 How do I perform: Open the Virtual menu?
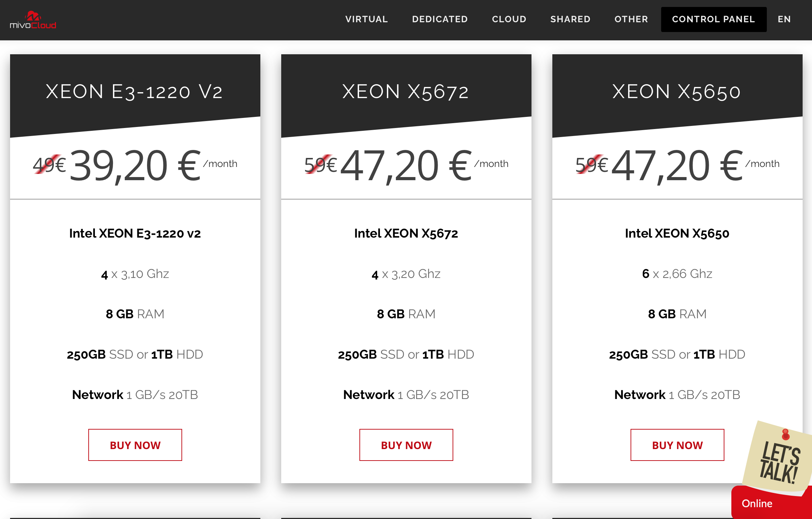tap(366, 19)
